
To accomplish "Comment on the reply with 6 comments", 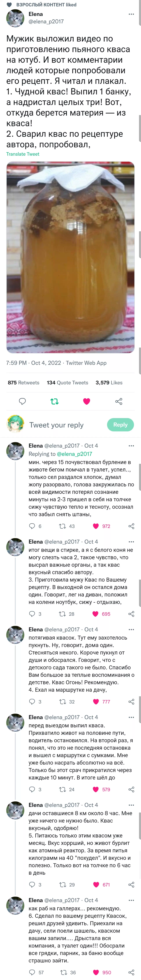I will tap(32, 526).
